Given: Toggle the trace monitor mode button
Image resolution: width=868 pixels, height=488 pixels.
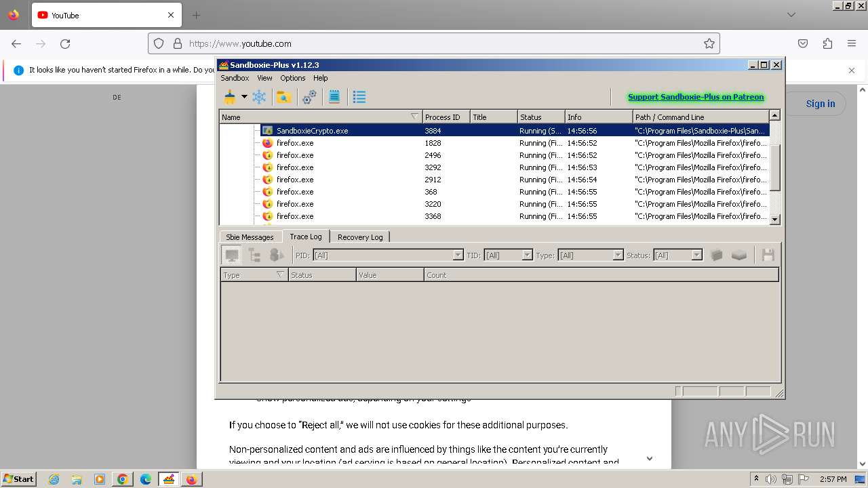Looking at the screenshot, I should [232, 256].
